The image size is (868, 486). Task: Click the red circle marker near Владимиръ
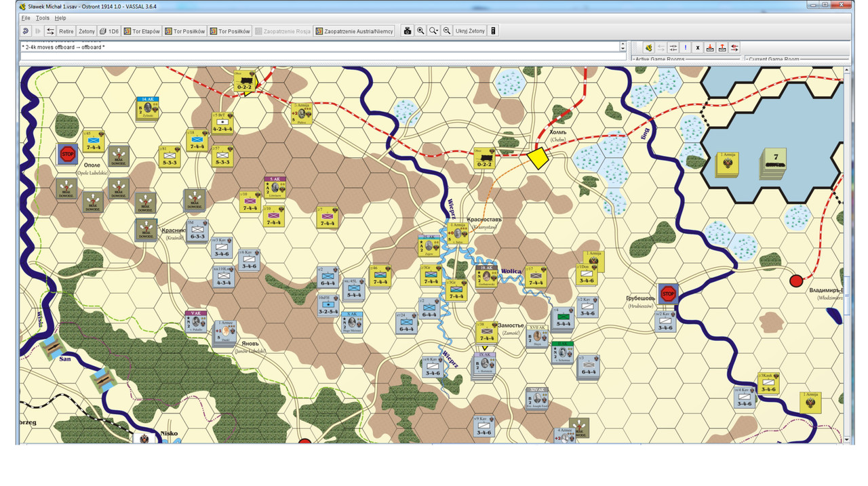[797, 280]
